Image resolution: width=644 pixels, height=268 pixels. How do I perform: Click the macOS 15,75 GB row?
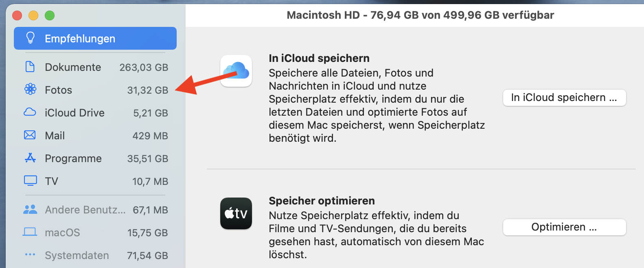(x=95, y=233)
